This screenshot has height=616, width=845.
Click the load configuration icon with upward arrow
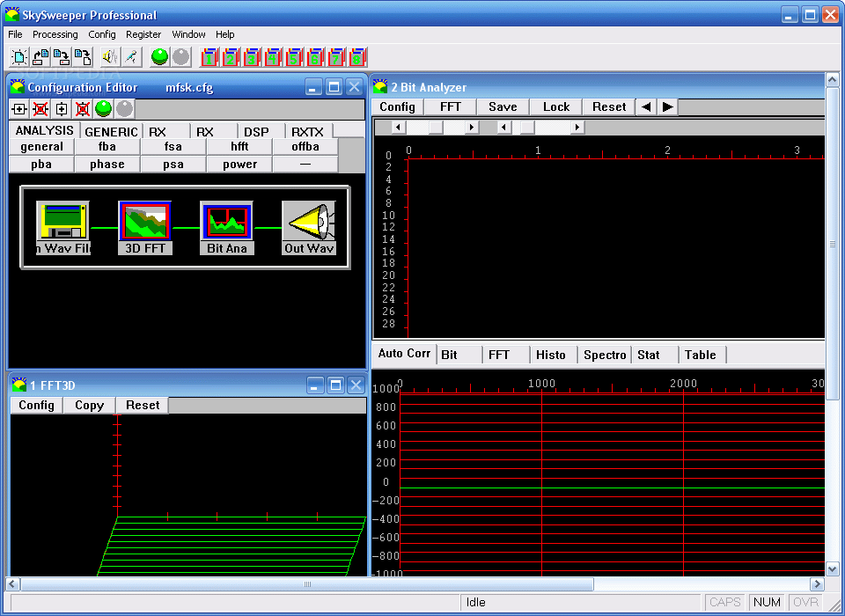click(x=41, y=56)
